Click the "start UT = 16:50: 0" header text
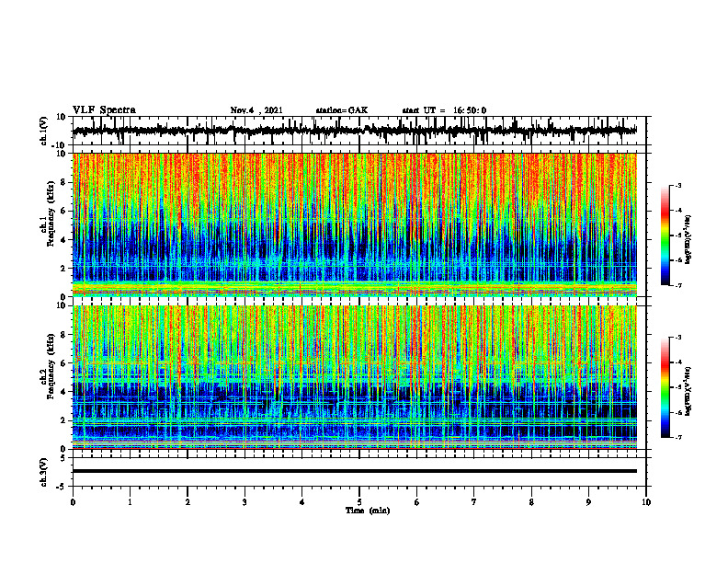The height and width of the screenshot is (563, 728). click(x=444, y=110)
